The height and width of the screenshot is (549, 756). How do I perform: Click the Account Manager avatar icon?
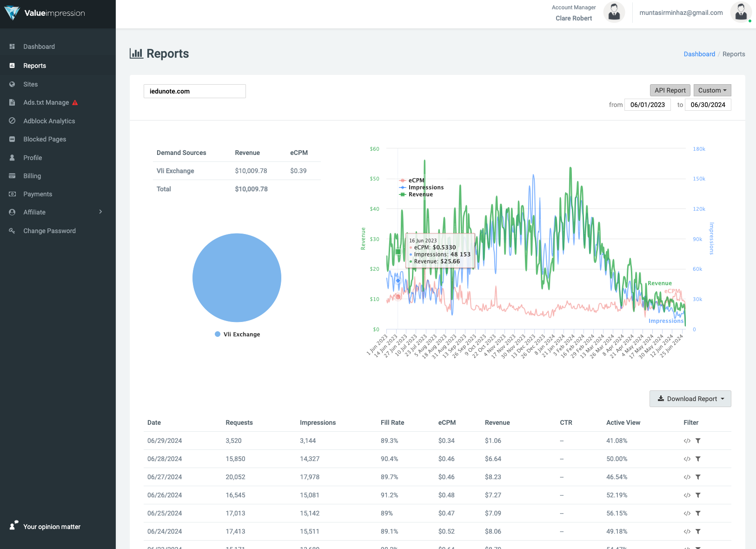pos(614,12)
